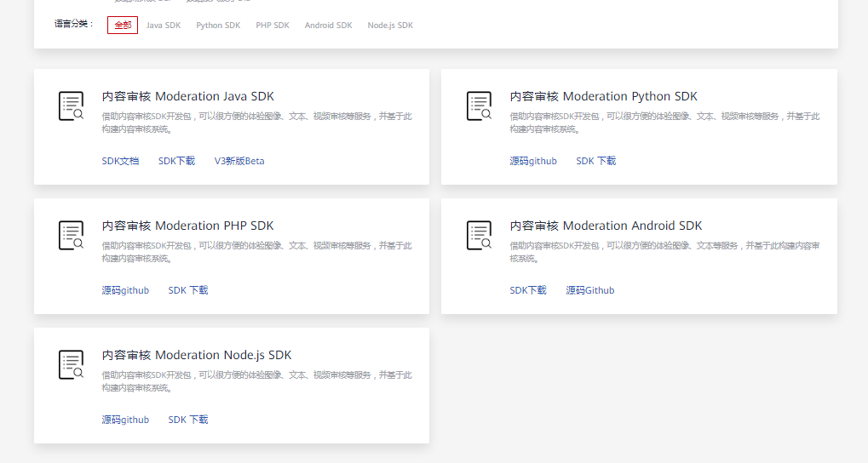Image resolution: width=868 pixels, height=463 pixels.
Task: Filter by Node.js SDK
Action: [x=390, y=25]
